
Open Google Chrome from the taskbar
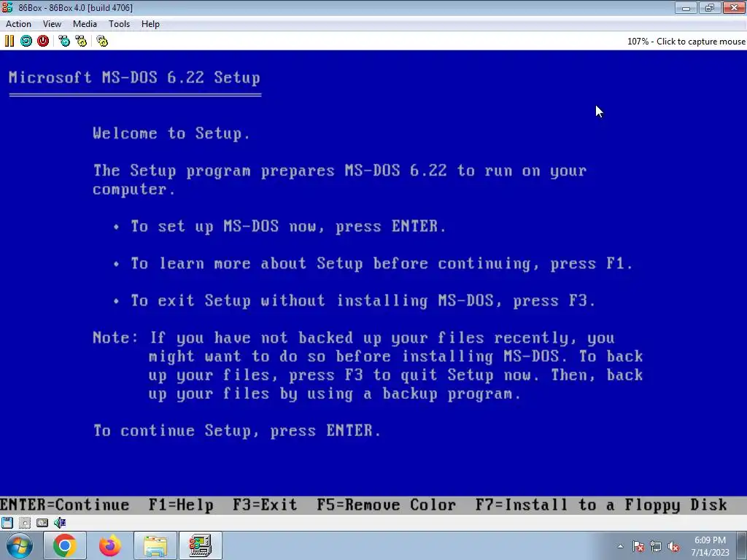(x=65, y=545)
